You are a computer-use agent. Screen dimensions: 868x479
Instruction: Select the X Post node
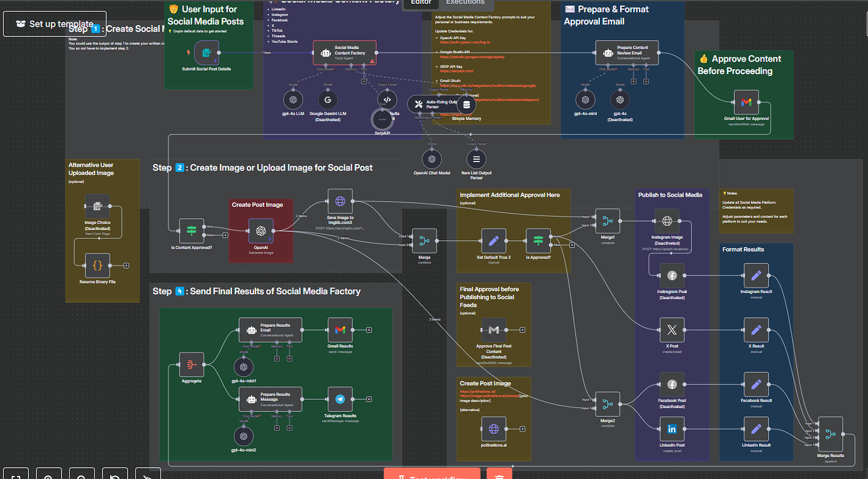coord(672,329)
